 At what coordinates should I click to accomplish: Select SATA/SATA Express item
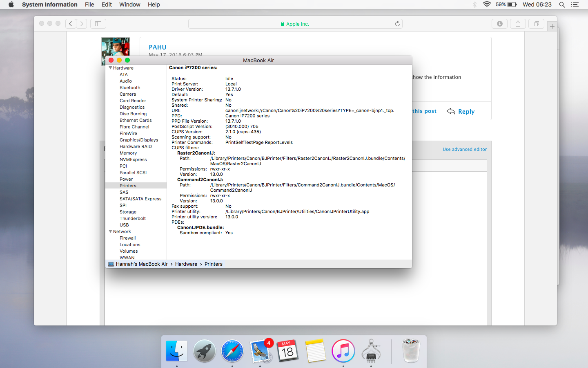pyautogui.click(x=140, y=199)
